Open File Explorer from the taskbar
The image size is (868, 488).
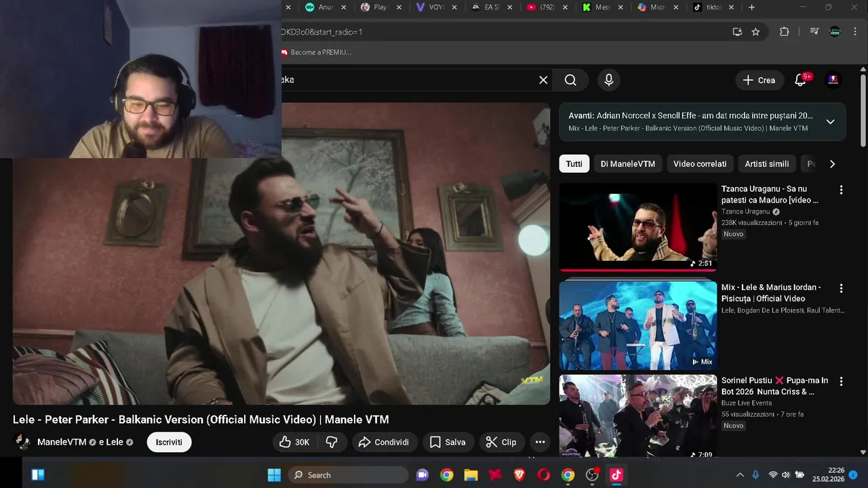471,475
